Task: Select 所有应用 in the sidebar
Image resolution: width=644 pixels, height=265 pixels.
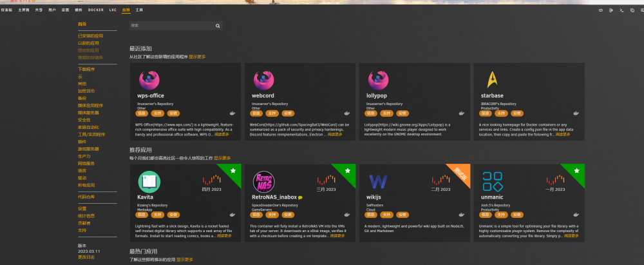Action: pyautogui.click(x=86, y=185)
